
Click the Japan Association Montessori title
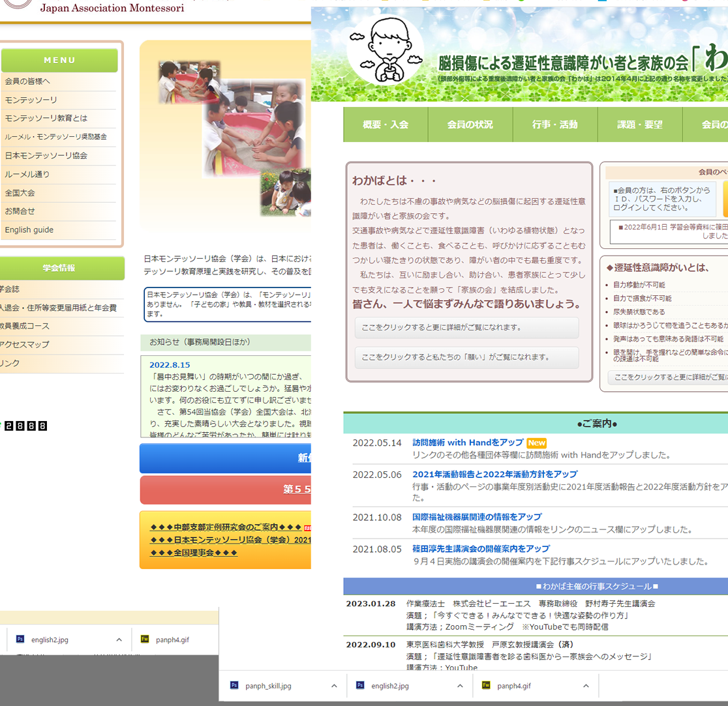point(112,8)
